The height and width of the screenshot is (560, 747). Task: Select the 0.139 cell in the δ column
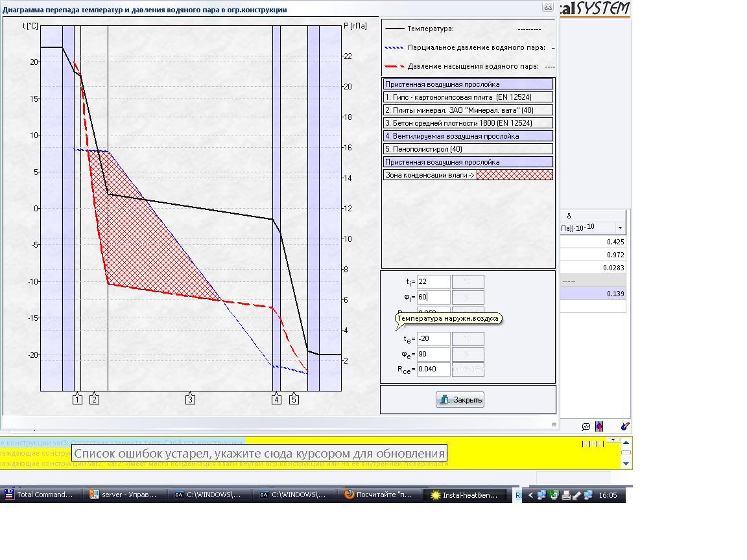(593, 294)
